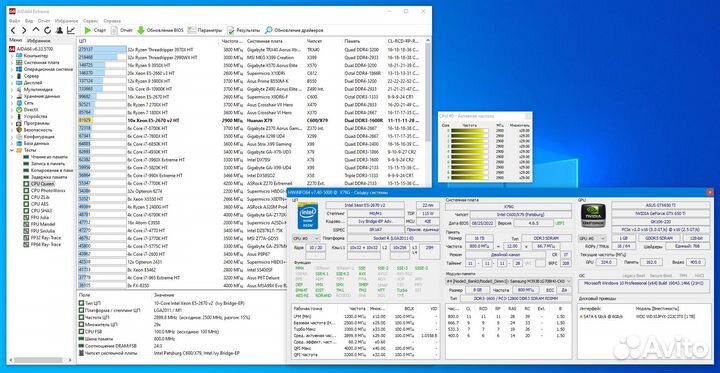
Task: Click the refresh icon in AIDA64 toolbar
Action: [x=47, y=30]
